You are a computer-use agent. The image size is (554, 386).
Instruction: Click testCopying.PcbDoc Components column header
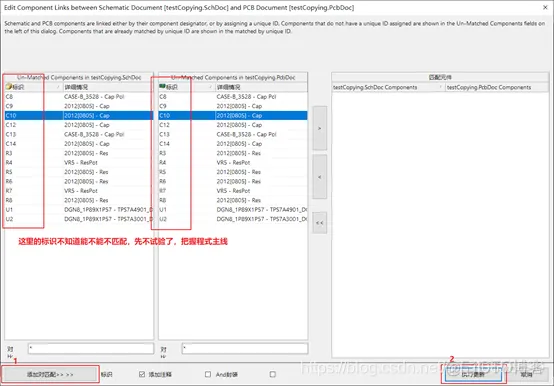[x=497, y=87]
